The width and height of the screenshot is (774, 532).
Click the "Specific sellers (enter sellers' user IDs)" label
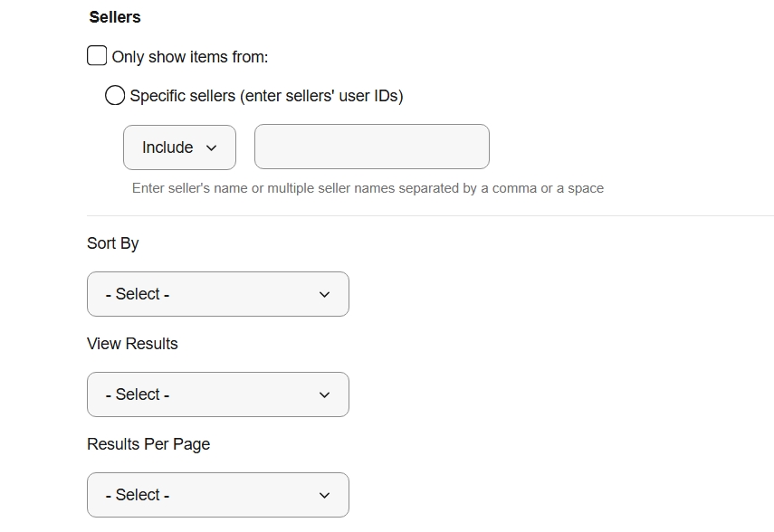(266, 96)
